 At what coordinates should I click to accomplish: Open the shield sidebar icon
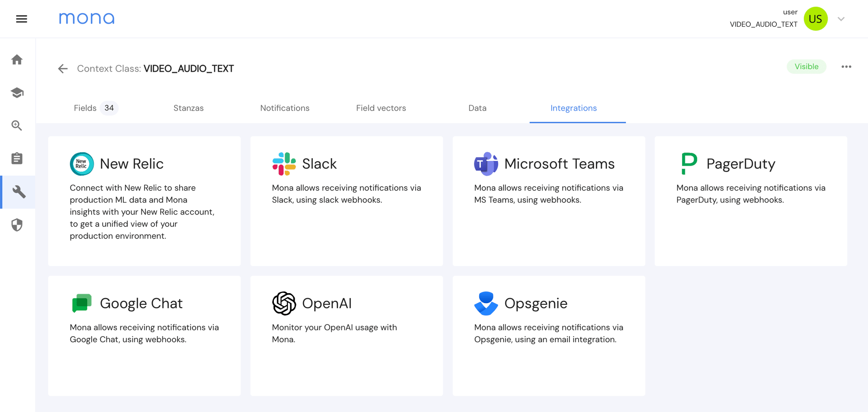(17, 225)
